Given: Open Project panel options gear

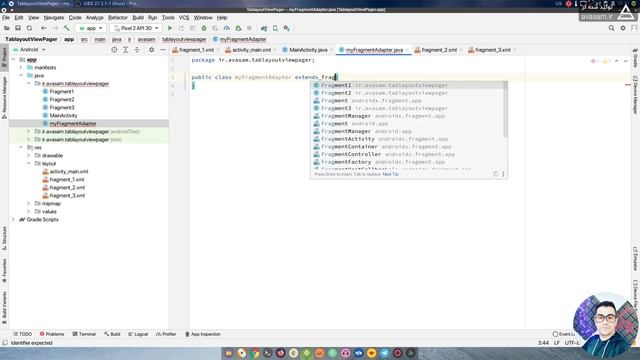Looking at the screenshot, I should tap(151, 50).
